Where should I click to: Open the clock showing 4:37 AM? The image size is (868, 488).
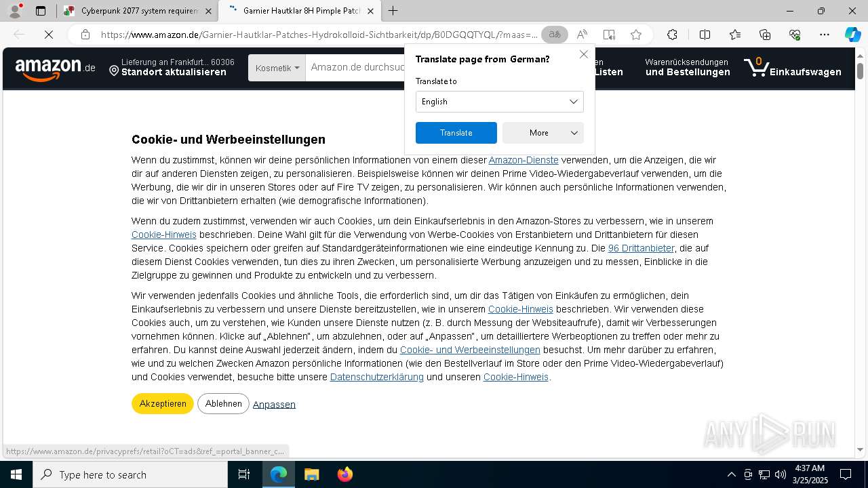tap(809, 474)
